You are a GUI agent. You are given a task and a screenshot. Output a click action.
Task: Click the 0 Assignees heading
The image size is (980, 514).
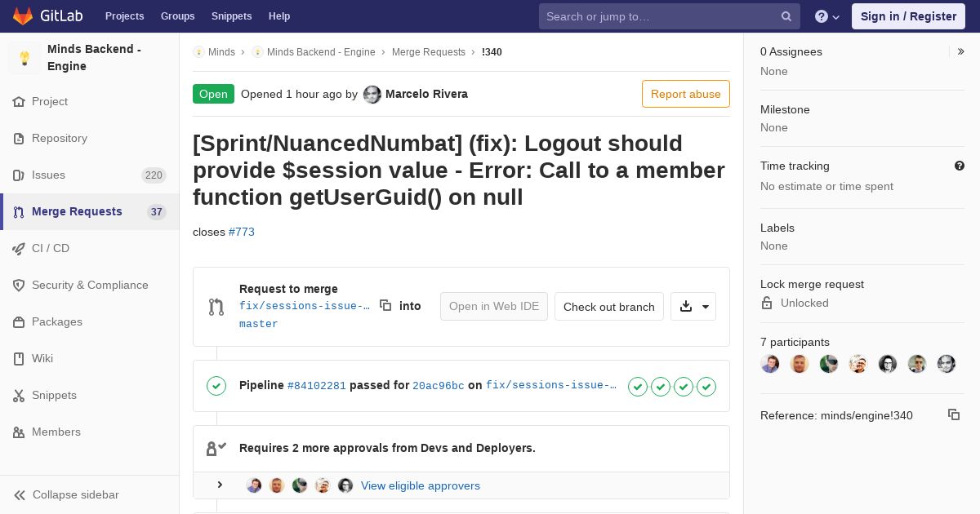(791, 51)
